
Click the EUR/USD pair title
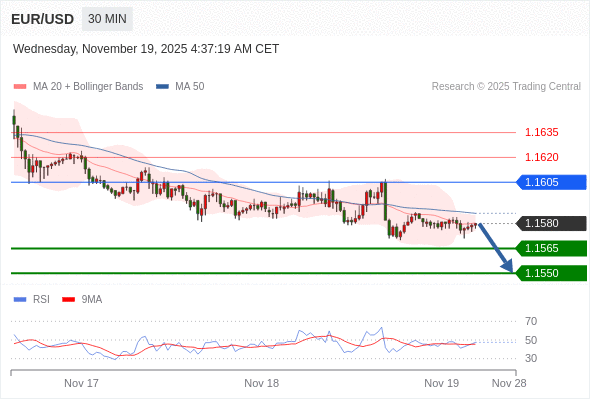click(x=43, y=19)
